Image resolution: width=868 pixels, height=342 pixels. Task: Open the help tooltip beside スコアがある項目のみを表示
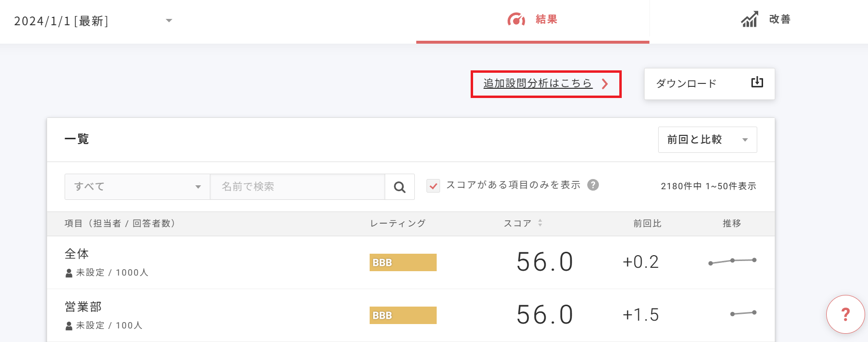pos(593,185)
